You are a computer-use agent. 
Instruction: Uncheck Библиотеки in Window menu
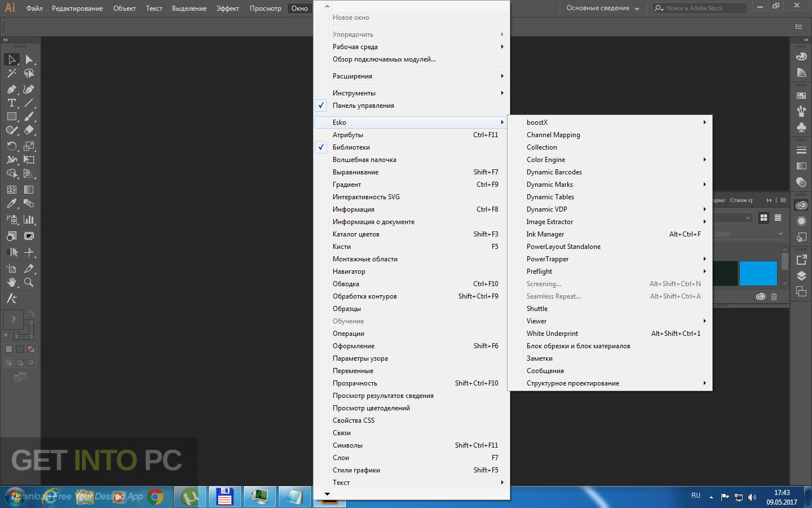351,147
